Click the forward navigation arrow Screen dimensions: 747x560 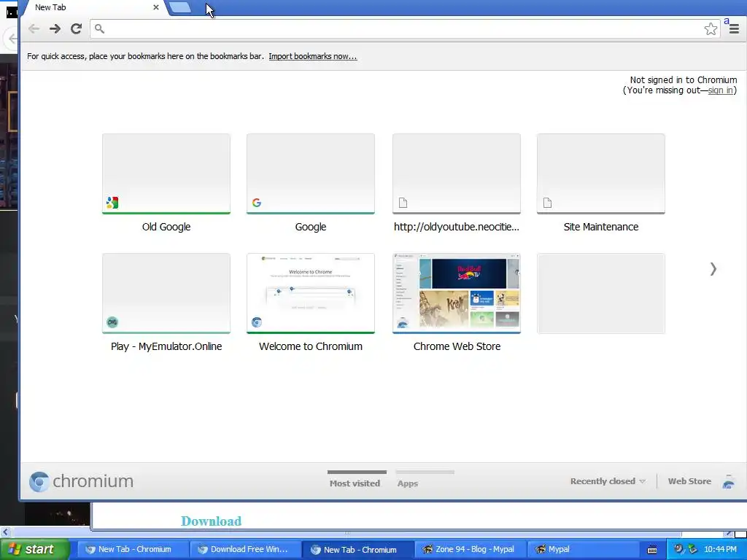55,28
